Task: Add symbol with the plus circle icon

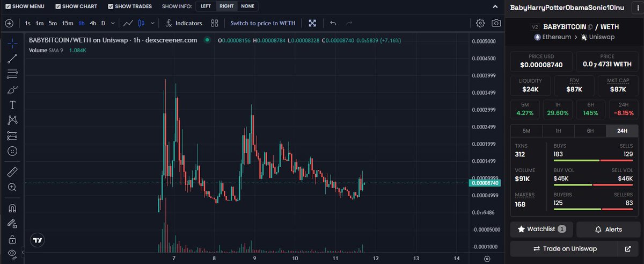Action: click(9, 23)
